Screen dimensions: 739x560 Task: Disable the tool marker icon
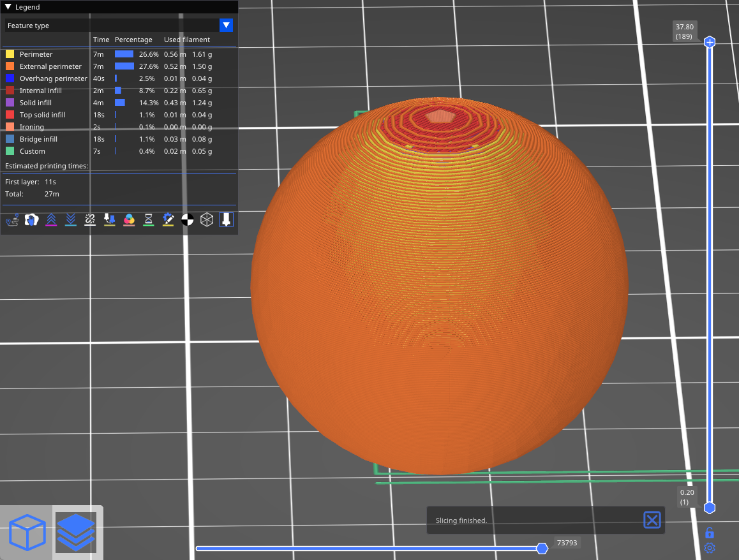226,220
